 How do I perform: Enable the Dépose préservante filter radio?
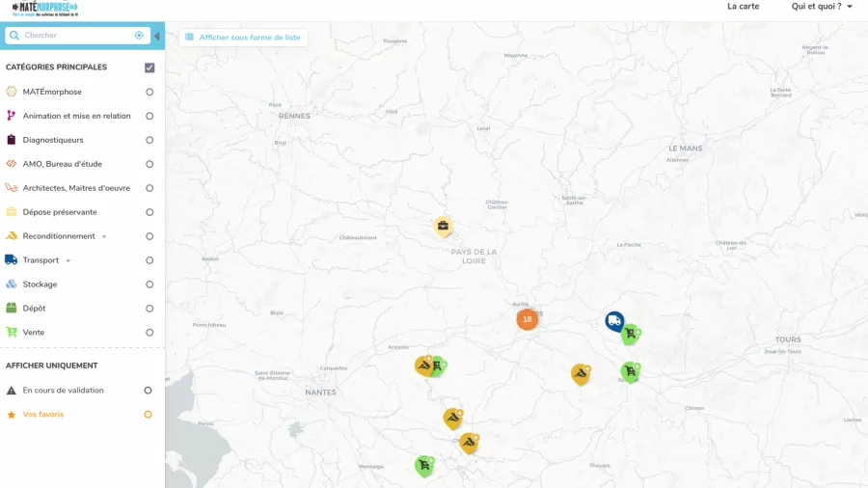pos(149,212)
